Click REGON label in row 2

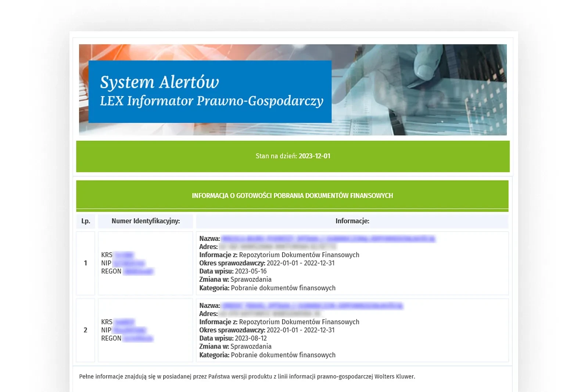coord(111,338)
